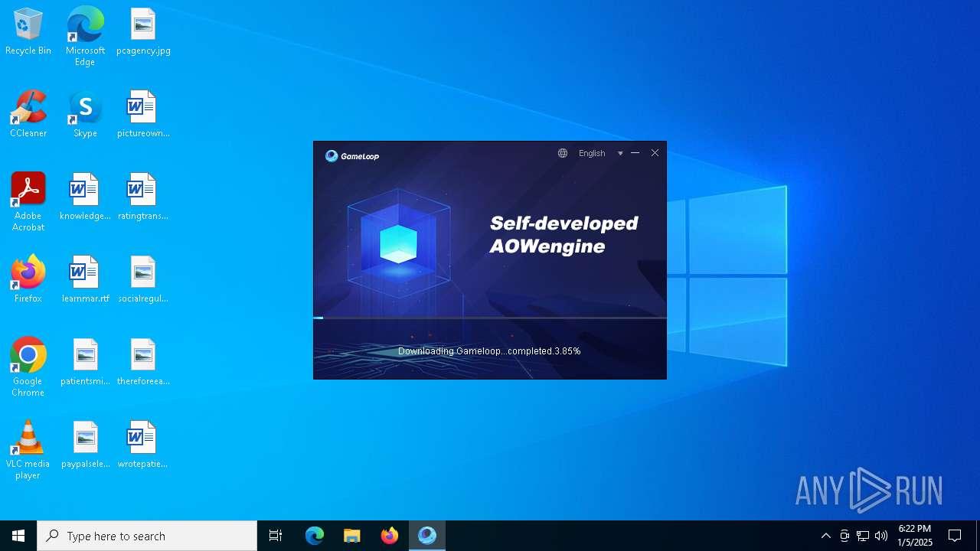Switch to GameLoop installer taskbar button

(x=427, y=536)
